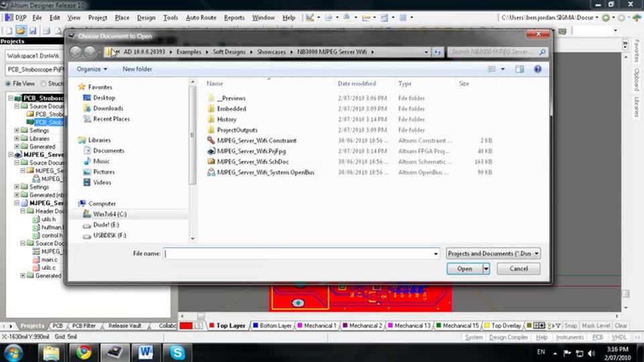Open the Organize dropdown
This screenshot has width=644, height=362.
pyautogui.click(x=92, y=69)
